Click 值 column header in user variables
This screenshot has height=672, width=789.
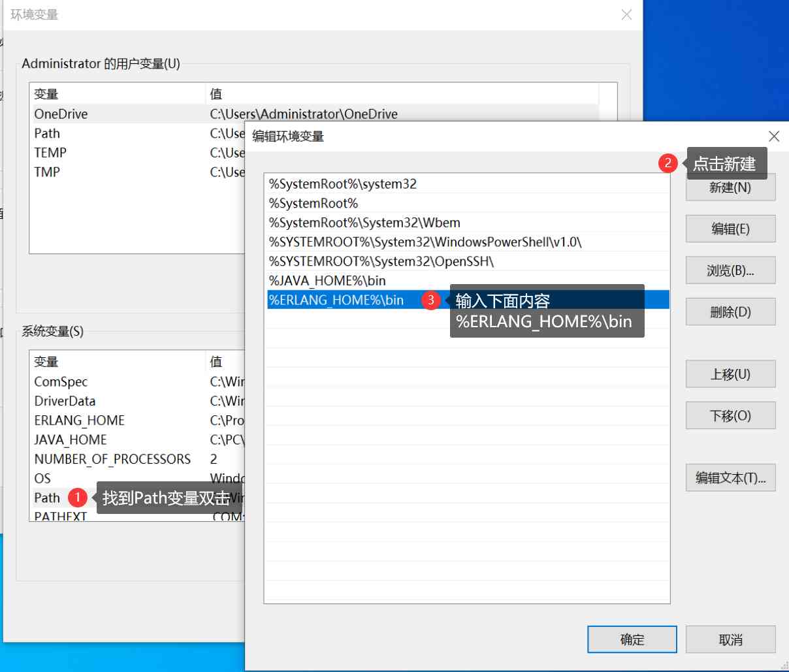[x=402, y=94]
